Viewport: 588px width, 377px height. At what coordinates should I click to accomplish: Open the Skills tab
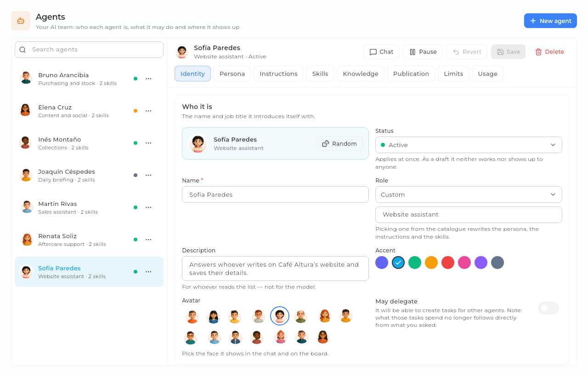pyautogui.click(x=320, y=74)
